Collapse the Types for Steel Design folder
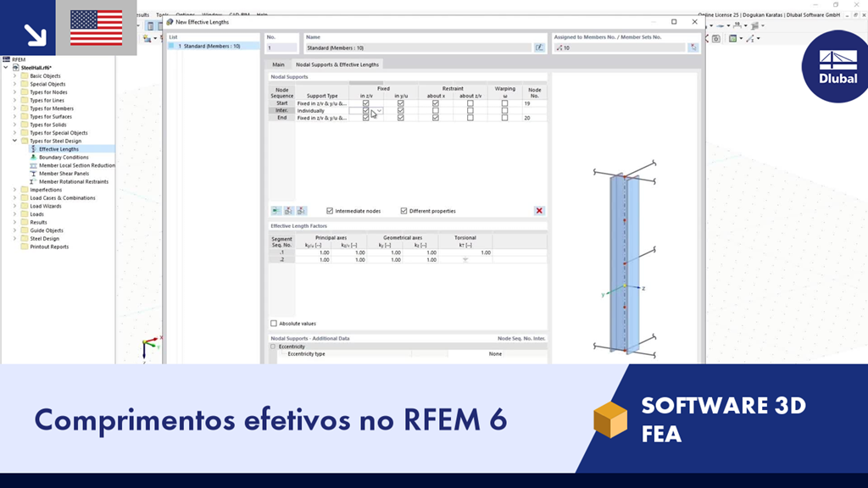Image resolution: width=868 pixels, height=488 pixels. pyautogui.click(x=15, y=141)
